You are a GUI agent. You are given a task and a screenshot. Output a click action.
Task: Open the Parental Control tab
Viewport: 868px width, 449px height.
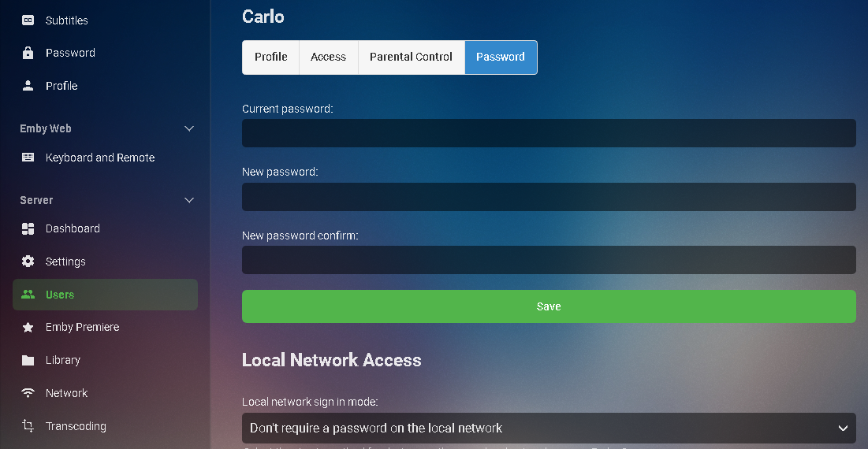click(x=411, y=58)
